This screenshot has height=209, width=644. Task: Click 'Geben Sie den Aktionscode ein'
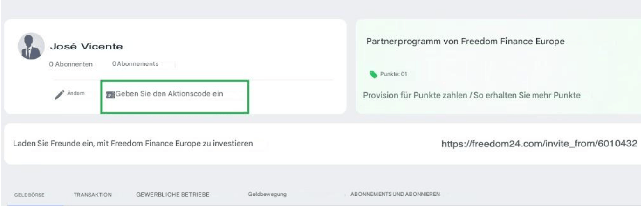pyautogui.click(x=170, y=94)
